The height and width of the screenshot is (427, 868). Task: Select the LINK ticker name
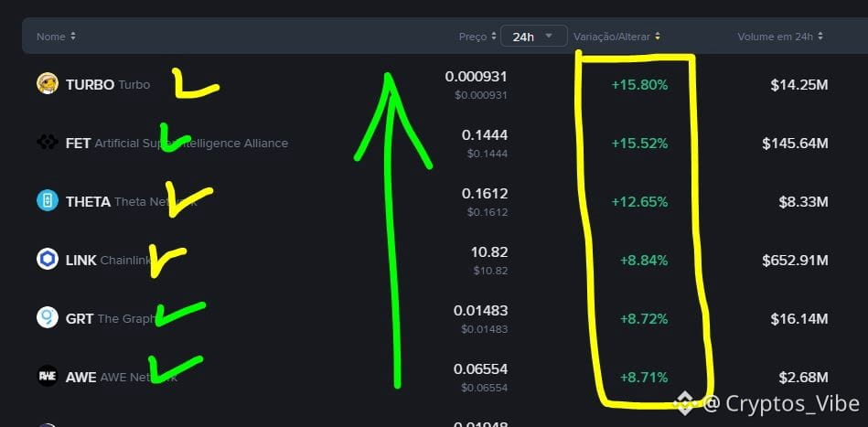click(80, 260)
